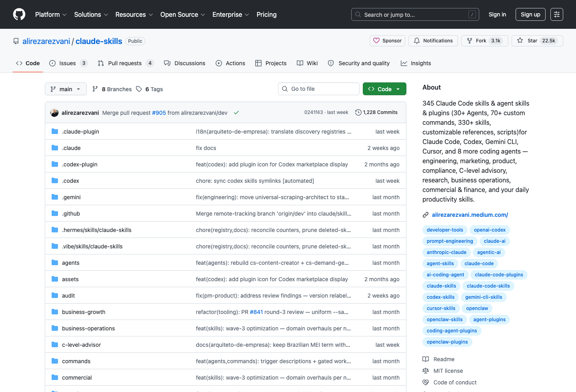The width and height of the screenshot is (576, 392).
Task: Open the Insights tab
Action: (416, 63)
